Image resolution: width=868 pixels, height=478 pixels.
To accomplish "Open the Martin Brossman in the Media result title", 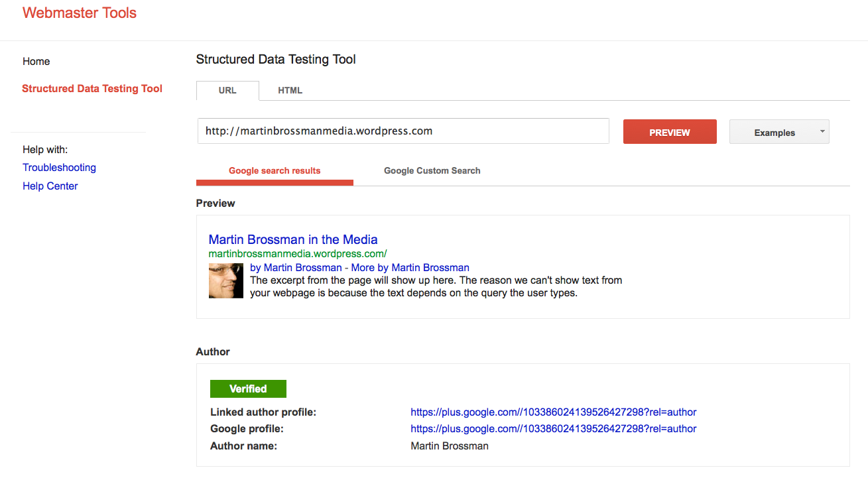I will [293, 240].
